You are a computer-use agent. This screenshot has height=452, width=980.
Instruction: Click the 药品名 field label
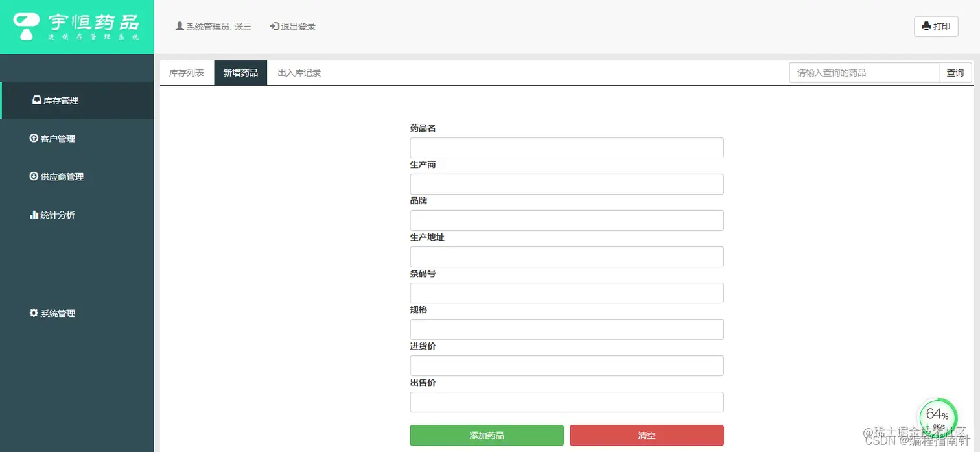423,128
